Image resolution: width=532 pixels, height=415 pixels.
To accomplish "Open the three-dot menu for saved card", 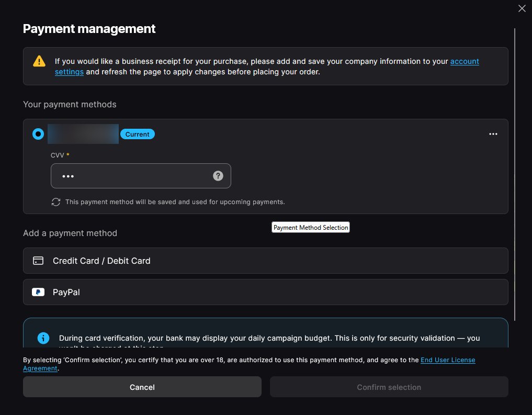I will [493, 134].
